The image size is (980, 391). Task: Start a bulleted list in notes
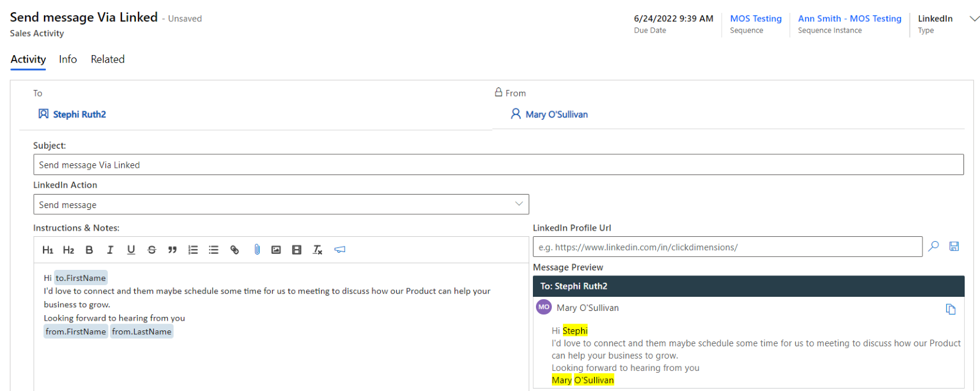(214, 250)
